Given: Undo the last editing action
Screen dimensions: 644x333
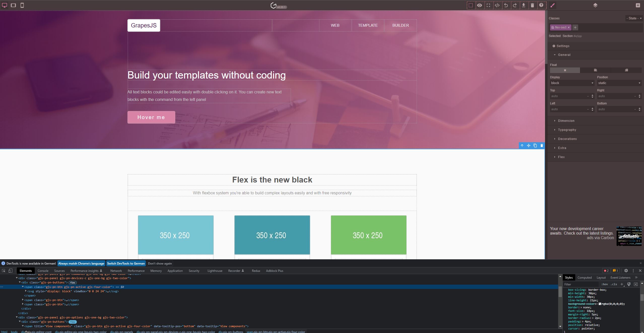Looking at the screenshot, I should click(x=506, y=5).
